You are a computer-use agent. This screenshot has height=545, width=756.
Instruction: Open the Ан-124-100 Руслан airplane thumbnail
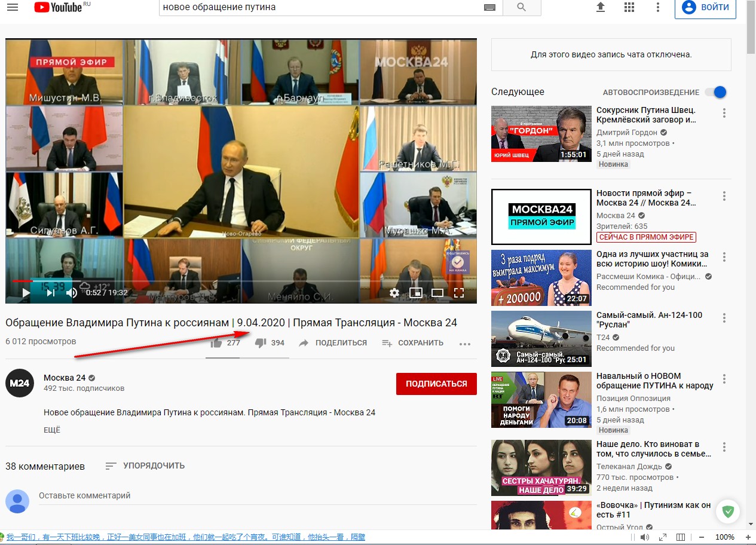(540, 339)
